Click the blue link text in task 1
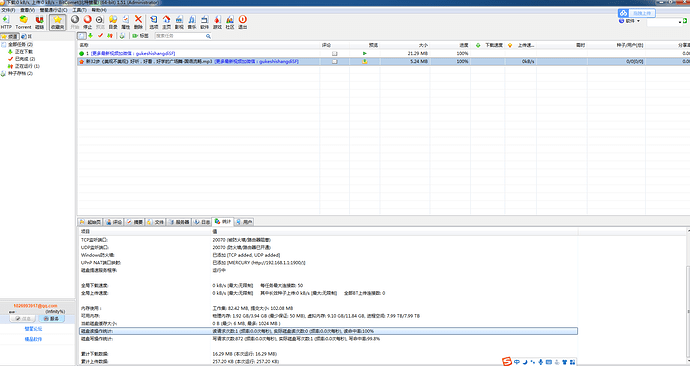The width and height of the screenshot is (690, 366). (x=133, y=53)
